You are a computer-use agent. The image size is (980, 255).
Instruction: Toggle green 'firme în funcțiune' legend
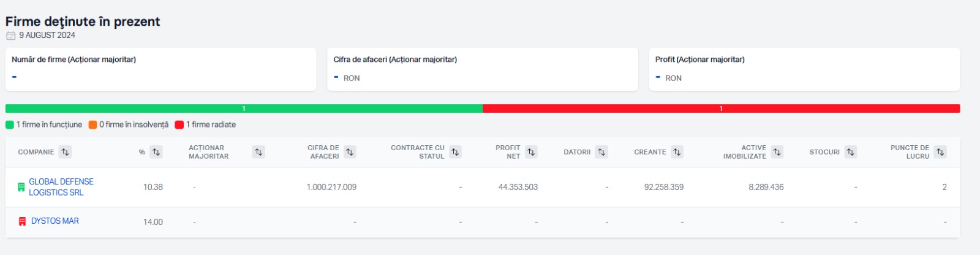pyautogui.click(x=10, y=124)
